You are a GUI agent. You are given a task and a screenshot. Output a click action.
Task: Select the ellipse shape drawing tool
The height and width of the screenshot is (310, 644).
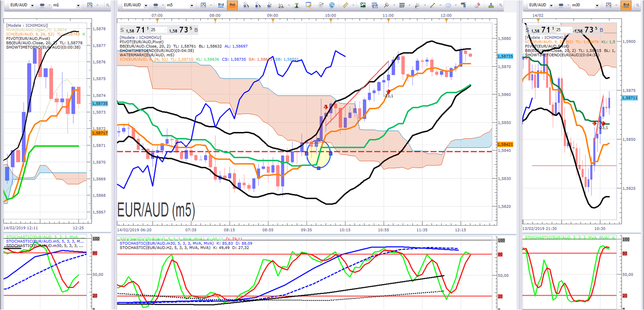(x=448, y=5)
